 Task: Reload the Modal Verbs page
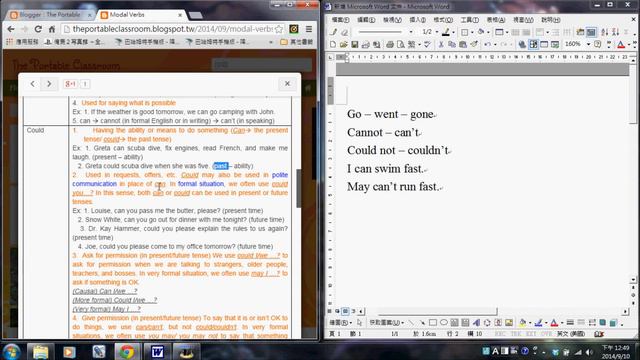click(38, 29)
